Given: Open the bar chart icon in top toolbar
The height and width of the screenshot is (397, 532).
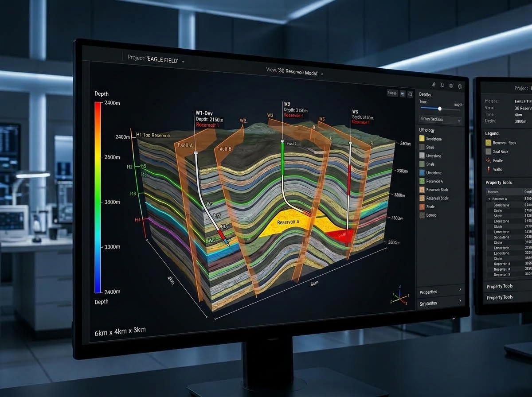Looking at the screenshot, I should (x=433, y=84).
